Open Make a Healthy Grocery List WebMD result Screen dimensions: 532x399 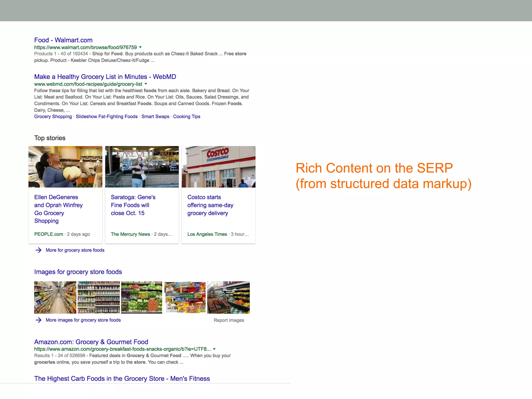click(x=105, y=77)
